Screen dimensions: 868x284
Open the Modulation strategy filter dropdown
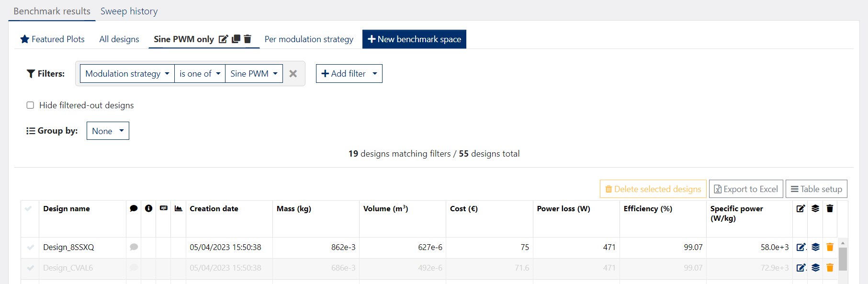click(127, 74)
